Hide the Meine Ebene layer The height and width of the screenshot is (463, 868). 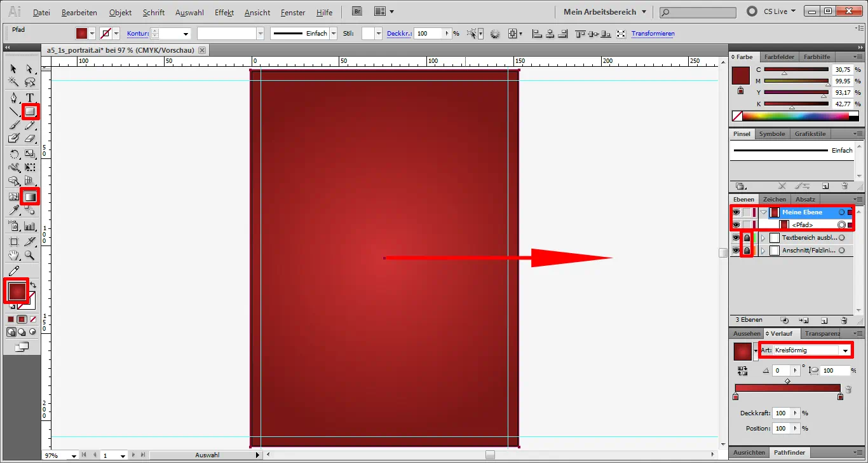pyautogui.click(x=735, y=212)
